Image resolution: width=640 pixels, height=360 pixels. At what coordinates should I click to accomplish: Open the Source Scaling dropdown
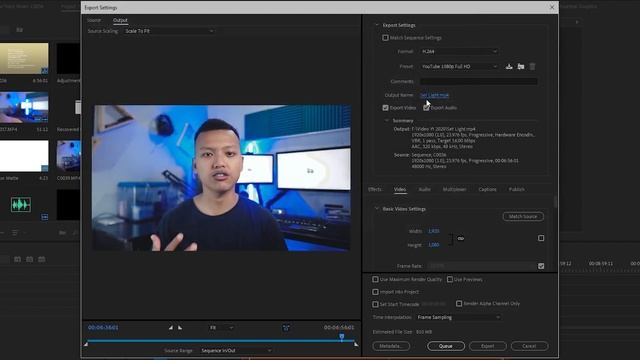coord(169,31)
